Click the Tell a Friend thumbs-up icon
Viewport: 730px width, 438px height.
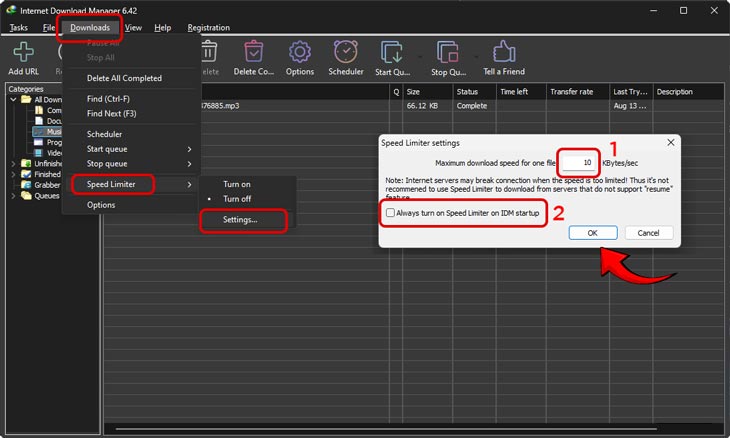tap(504, 53)
